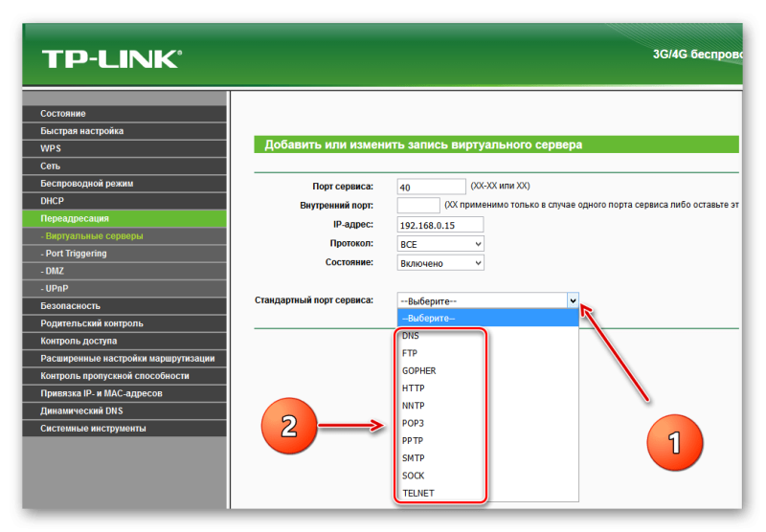This screenshot has height=532, width=766.
Task: Open the Сеть section
Action: click(124, 166)
